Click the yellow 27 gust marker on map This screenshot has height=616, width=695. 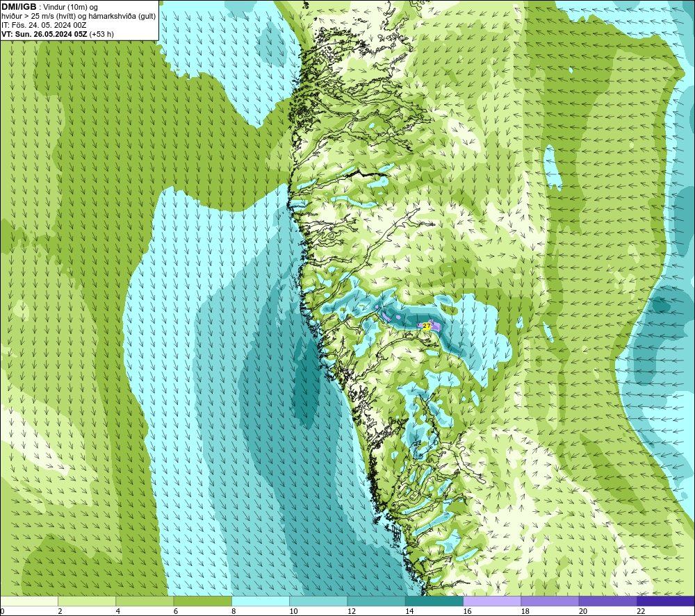(x=427, y=326)
